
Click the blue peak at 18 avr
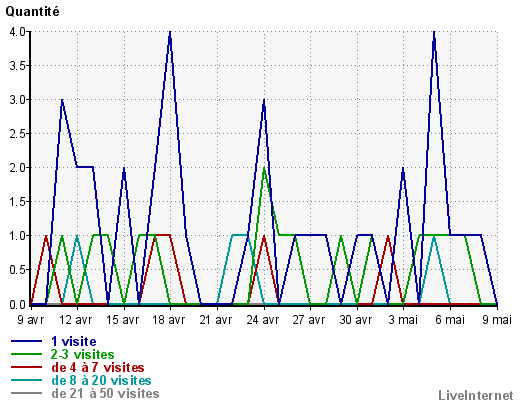pos(170,33)
